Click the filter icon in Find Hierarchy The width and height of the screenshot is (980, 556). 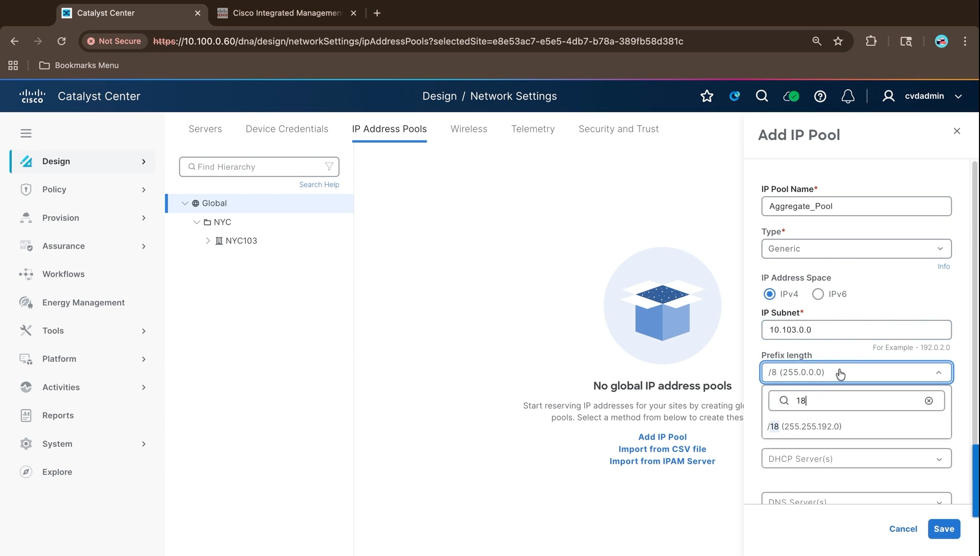coord(329,167)
